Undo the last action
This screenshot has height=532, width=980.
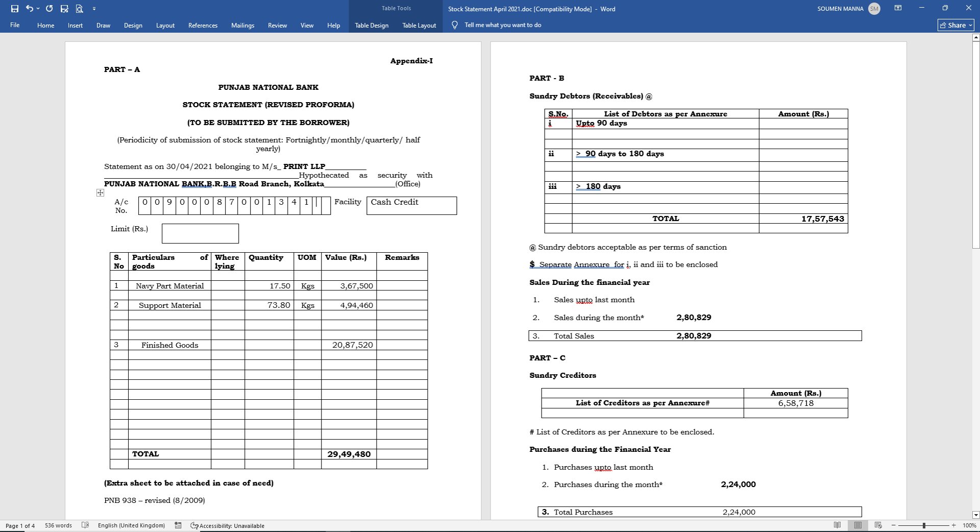pyautogui.click(x=29, y=9)
